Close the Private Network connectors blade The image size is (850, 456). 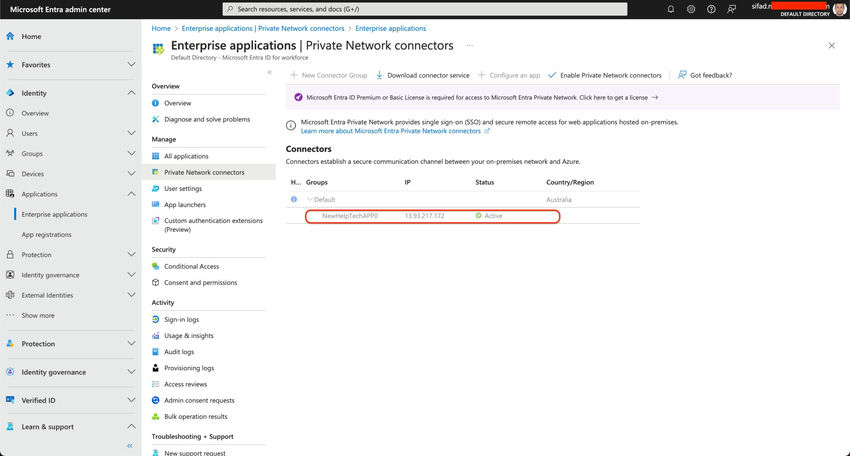click(832, 46)
